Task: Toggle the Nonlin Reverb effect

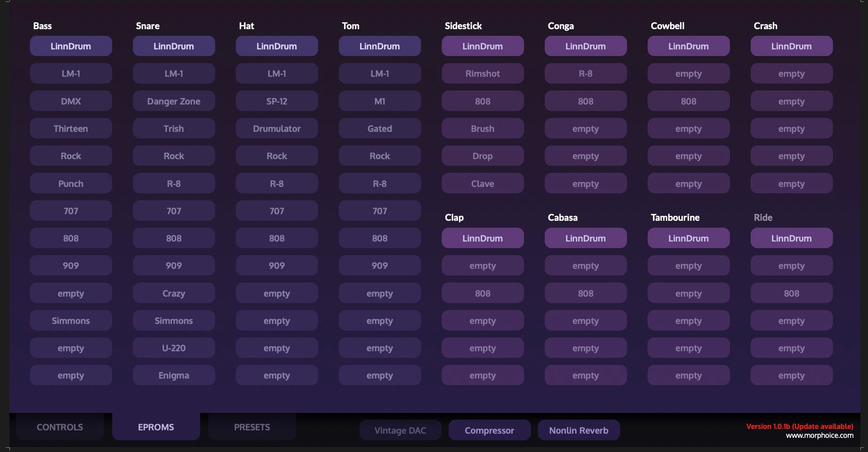Action: pos(579,430)
